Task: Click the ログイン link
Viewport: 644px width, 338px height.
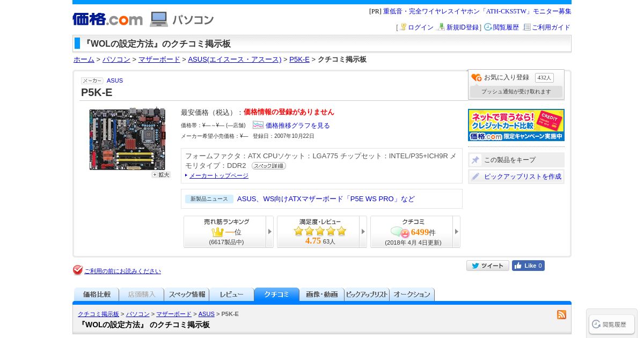Action: pos(421,27)
